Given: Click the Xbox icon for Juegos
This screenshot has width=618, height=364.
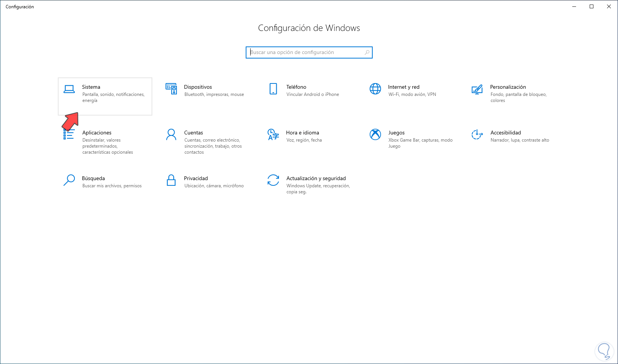Looking at the screenshot, I should coord(375,134).
